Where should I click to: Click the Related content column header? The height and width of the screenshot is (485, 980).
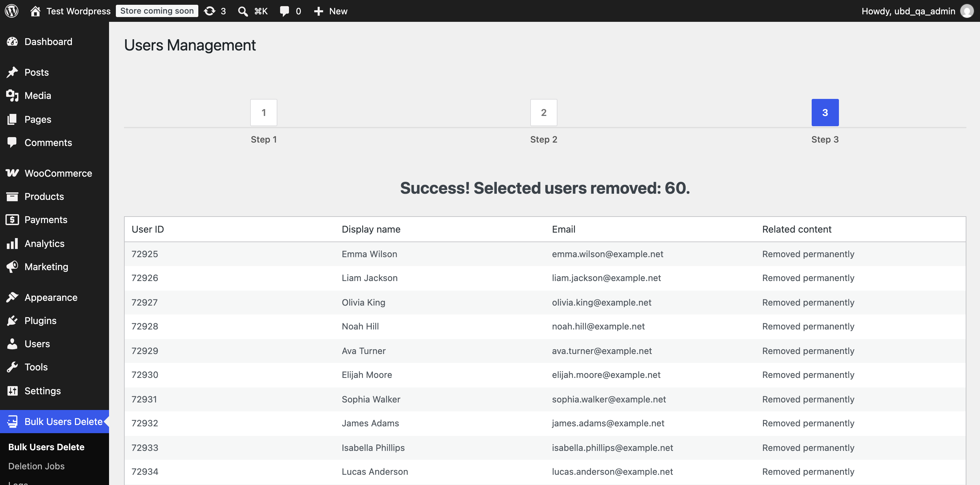pos(797,229)
